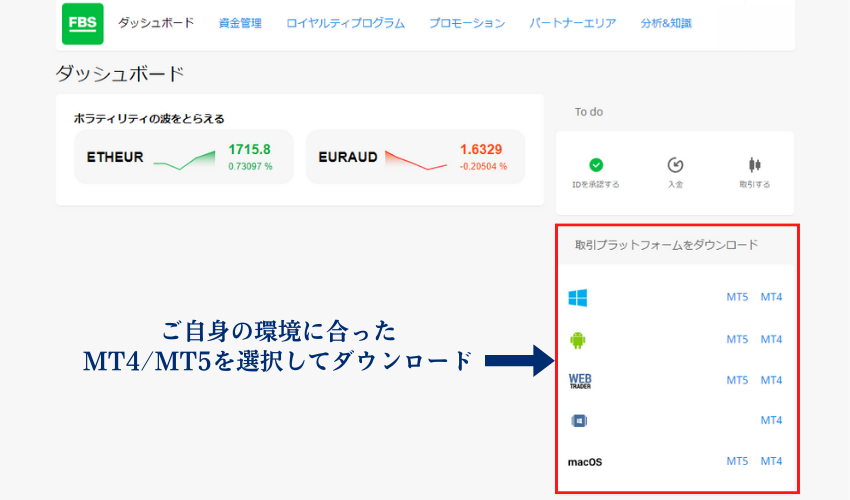Open the パートナーエリア menu
This screenshot has width=850, height=500.
[572, 23]
